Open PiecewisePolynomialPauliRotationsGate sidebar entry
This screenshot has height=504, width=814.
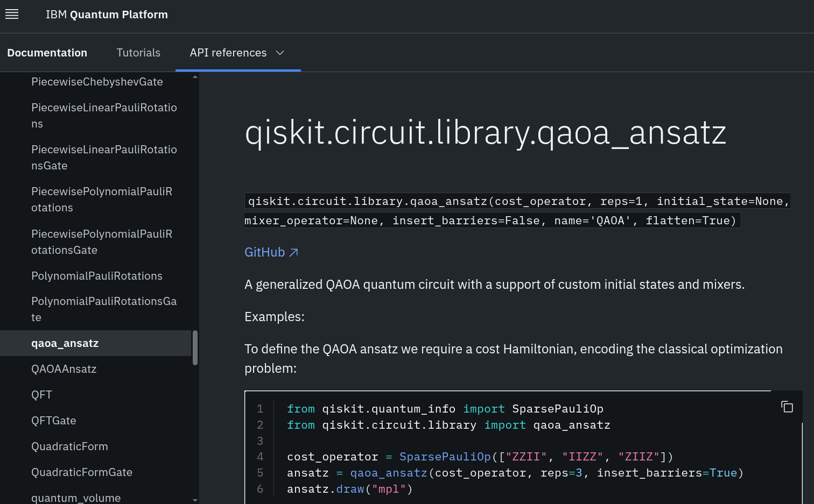click(x=102, y=242)
